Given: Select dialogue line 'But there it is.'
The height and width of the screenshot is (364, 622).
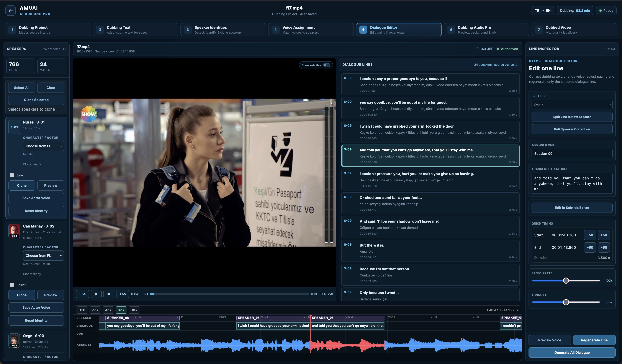Looking at the screenshot, I should click(430, 251).
